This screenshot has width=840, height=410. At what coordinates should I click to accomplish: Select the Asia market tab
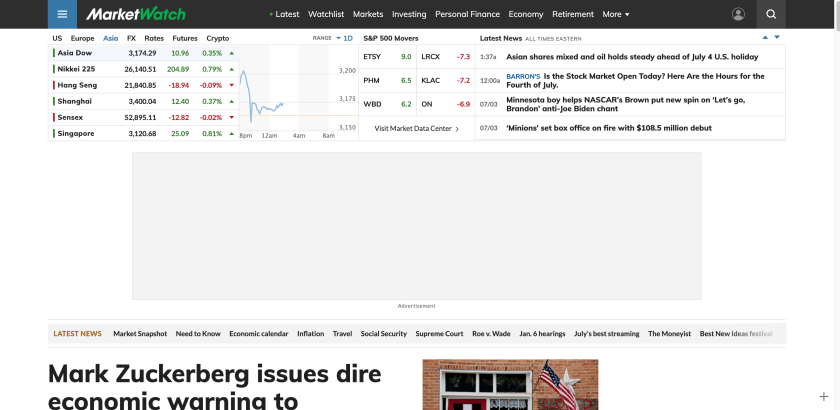(x=110, y=38)
